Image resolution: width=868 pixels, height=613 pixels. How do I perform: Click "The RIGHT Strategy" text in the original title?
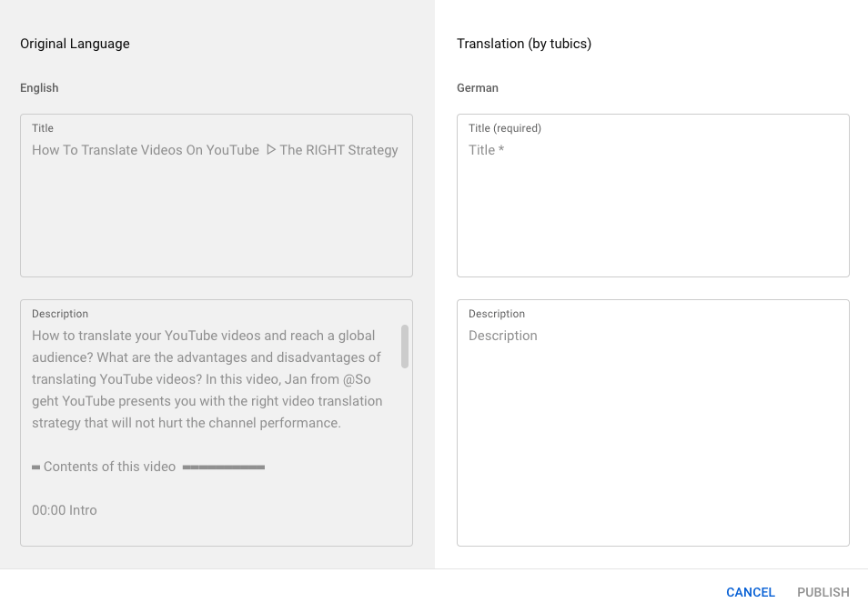click(338, 150)
